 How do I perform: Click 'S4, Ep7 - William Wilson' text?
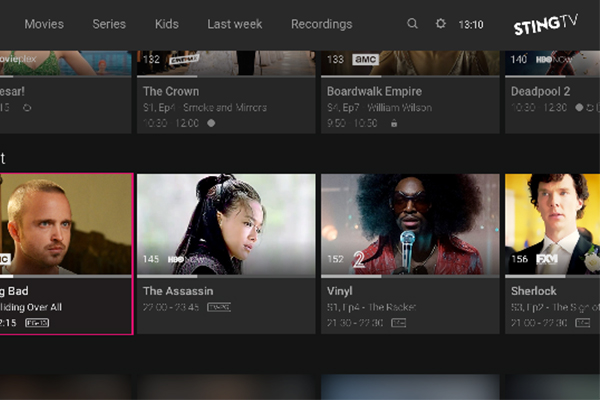click(x=379, y=108)
